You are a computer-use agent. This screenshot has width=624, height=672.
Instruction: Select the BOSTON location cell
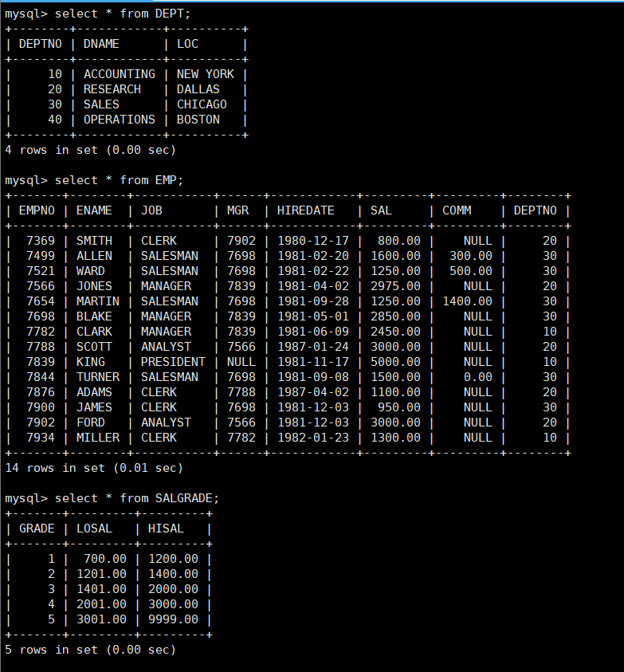198,120
